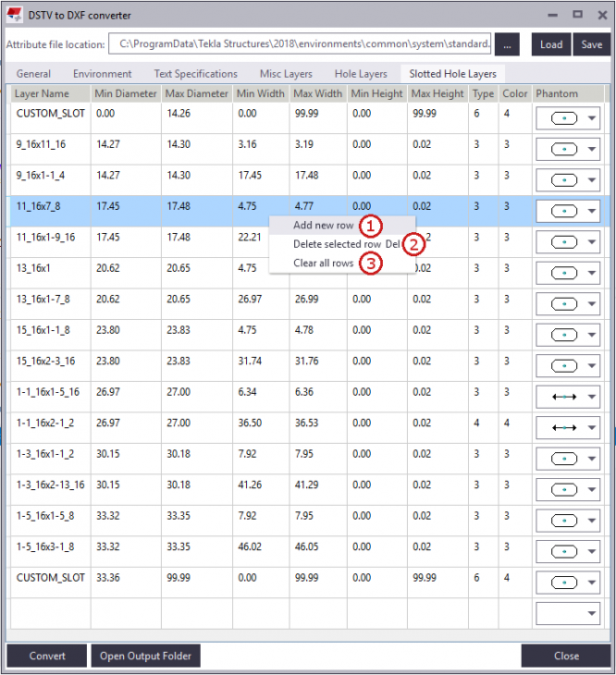Click the 15_16x2-3_16 layer name cell
This screenshot has width=616, height=675.
coord(51,365)
